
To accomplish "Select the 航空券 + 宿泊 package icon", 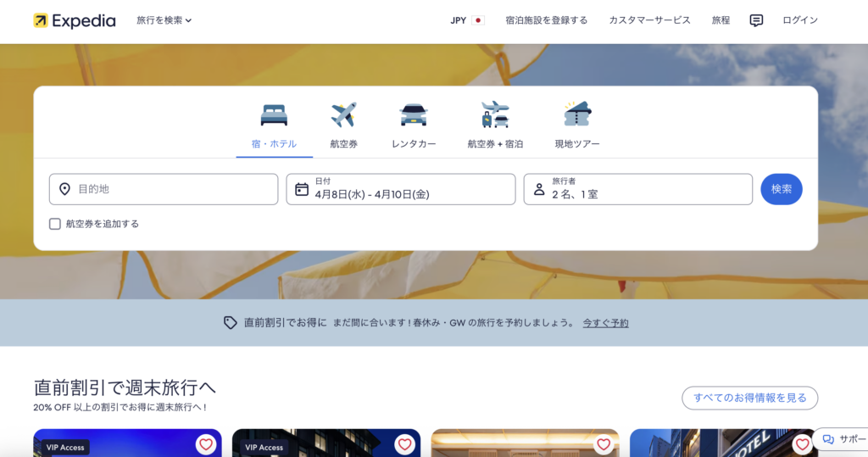I will (495, 114).
